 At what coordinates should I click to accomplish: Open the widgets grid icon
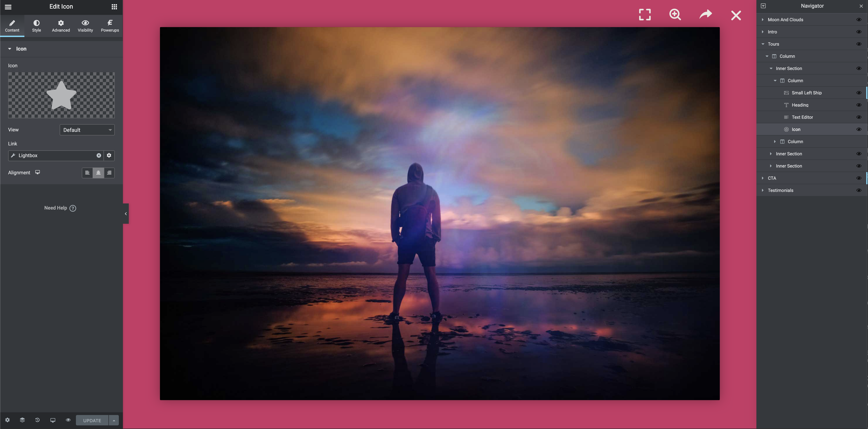(114, 7)
